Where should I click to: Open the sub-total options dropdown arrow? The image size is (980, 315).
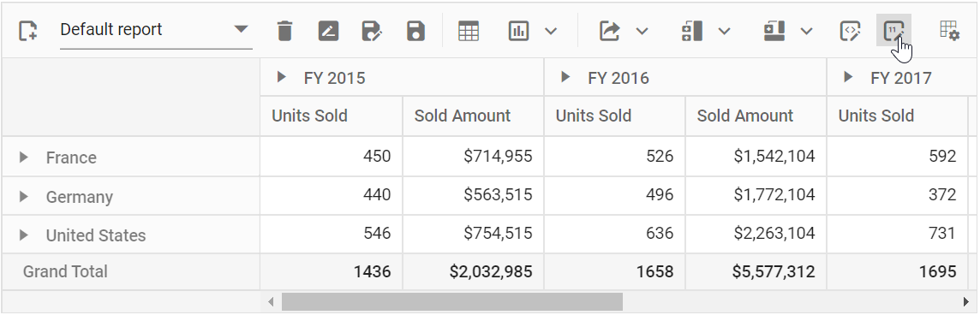(x=725, y=31)
